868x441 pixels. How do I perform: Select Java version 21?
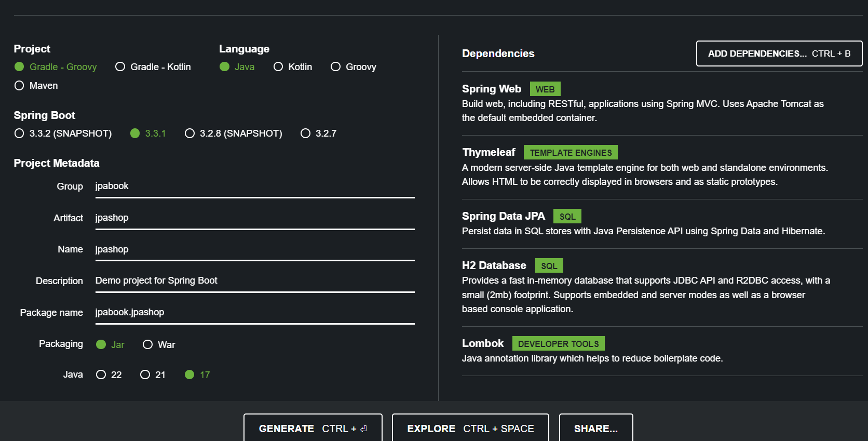[153, 375]
